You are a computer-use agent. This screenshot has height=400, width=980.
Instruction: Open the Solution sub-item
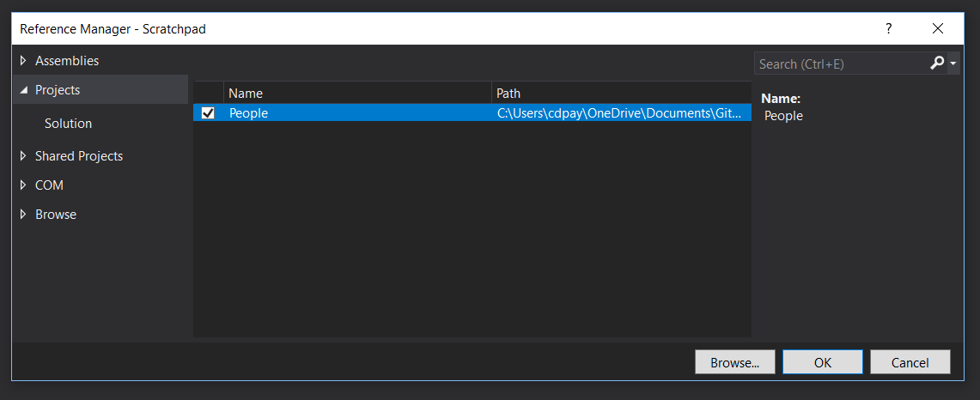pyautogui.click(x=68, y=123)
